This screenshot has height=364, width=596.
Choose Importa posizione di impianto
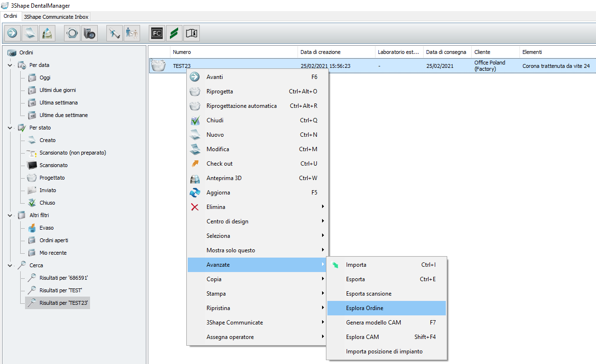point(387,351)
